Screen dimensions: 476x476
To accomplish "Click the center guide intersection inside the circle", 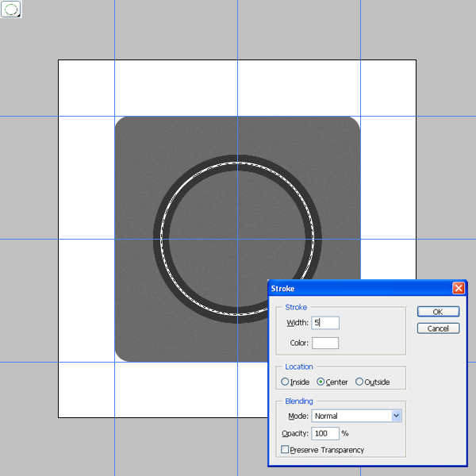I will (x=238, y=239).
